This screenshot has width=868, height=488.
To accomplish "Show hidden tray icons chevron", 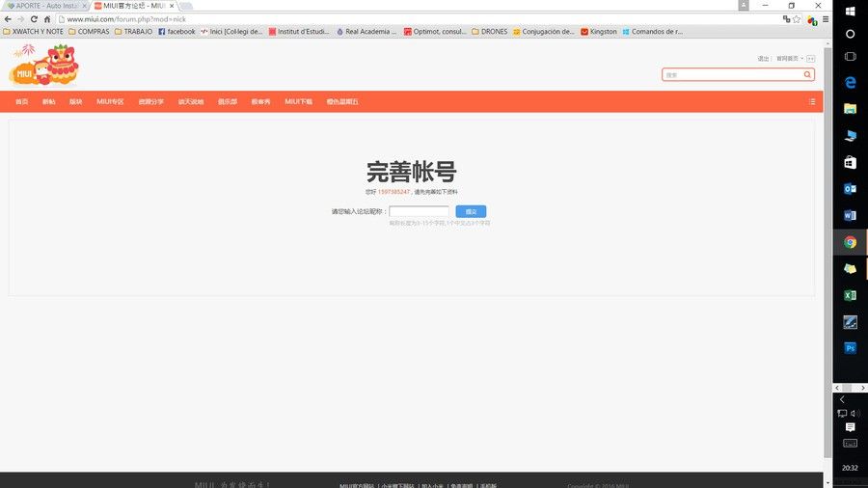I will pyautogui.click(x=842, y=399).
